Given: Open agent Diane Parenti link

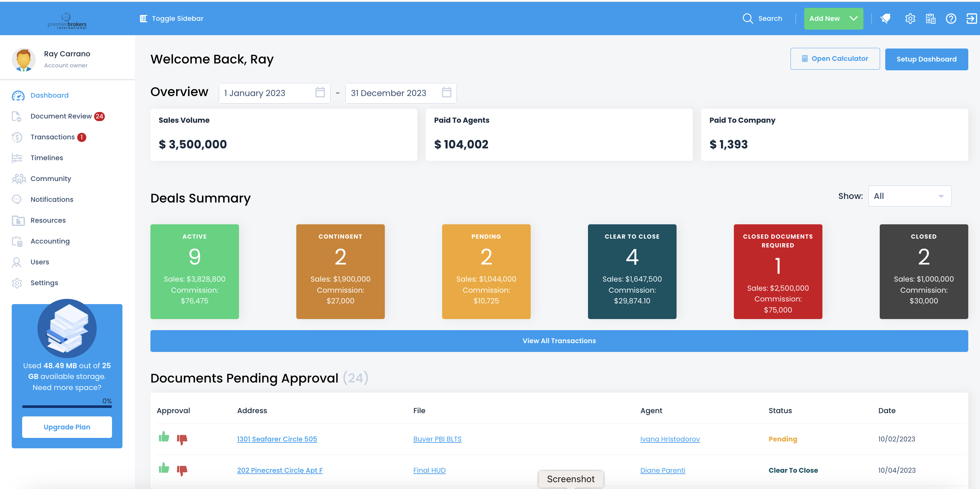Looking at the screenshot, I should click(x=662, y=470).
